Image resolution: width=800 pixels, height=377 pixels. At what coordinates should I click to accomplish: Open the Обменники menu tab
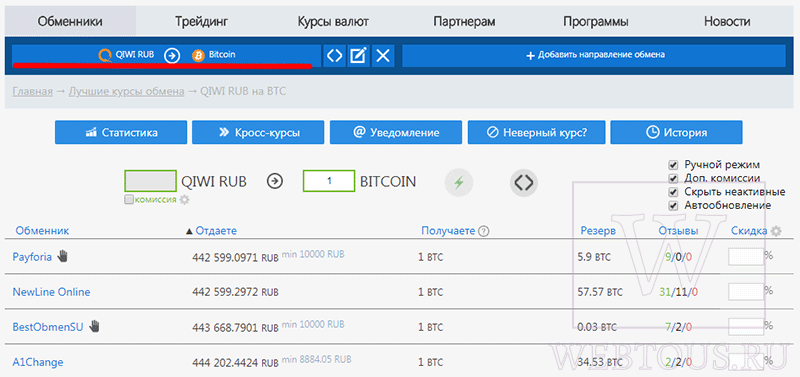tap(70, 21)
